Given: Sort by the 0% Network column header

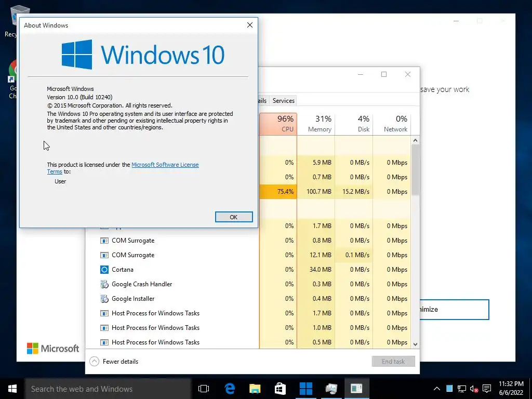Looking at the screenshot, I should [x=392, y=124].
